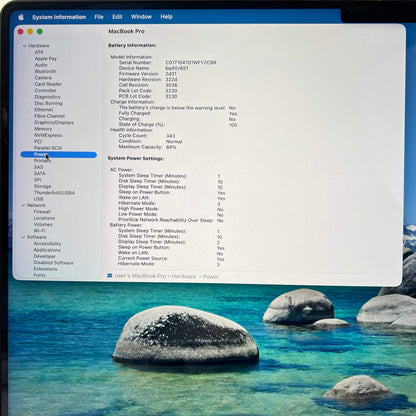This screenshot has height=416, width=416.
Task: Click the green zoom window button
Action: (x=40, y=31)
